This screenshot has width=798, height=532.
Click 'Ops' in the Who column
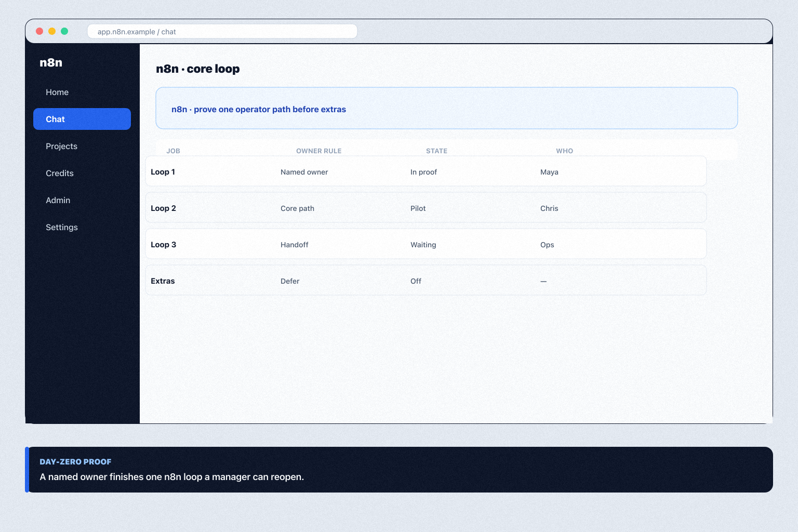pyautogui.click(x=547, y=245)
